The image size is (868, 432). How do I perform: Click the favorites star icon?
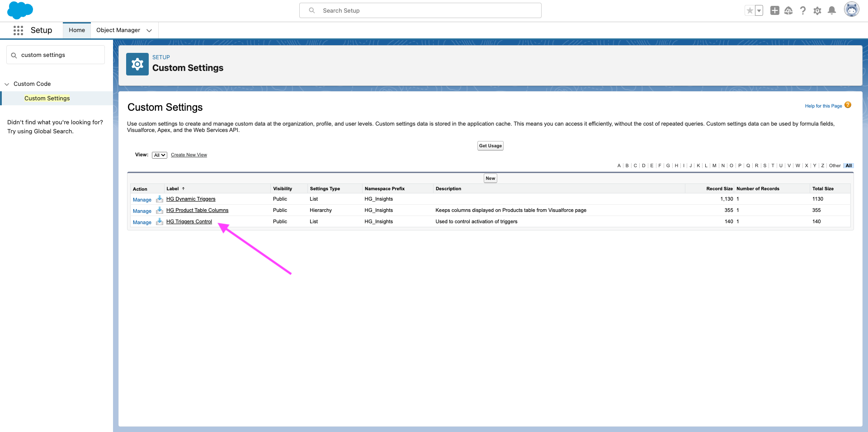750,10
